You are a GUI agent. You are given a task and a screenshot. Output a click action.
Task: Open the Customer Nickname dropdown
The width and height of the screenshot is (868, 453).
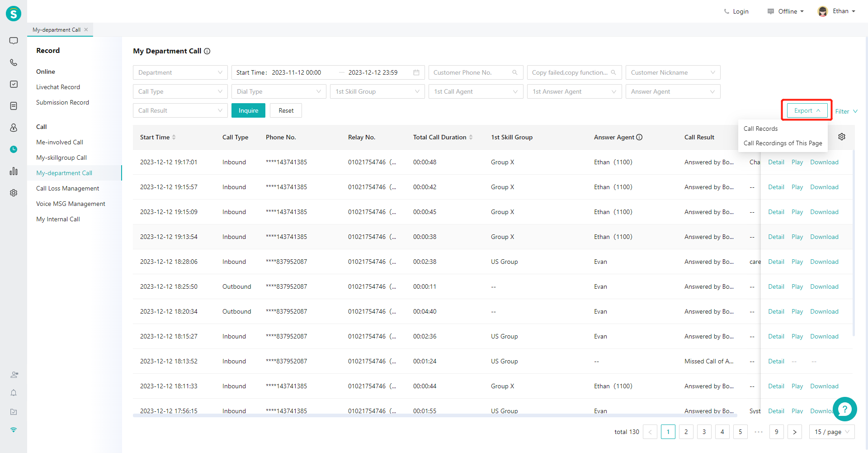[673, 72]
